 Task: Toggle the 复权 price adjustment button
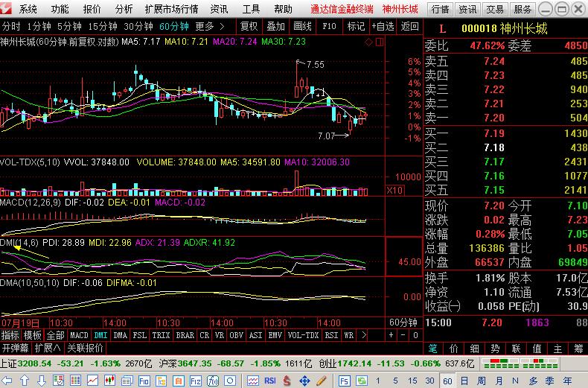tap(249, 26)
